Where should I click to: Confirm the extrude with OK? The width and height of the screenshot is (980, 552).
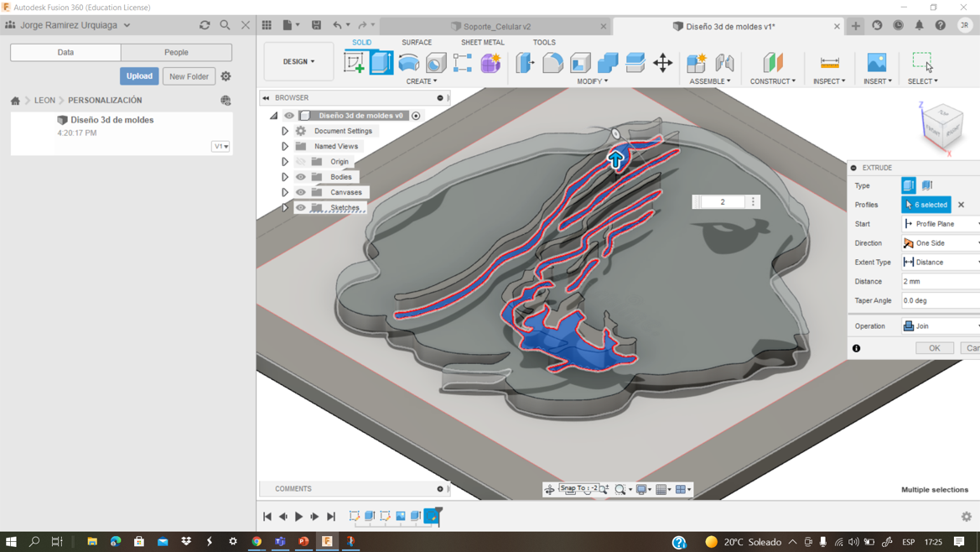935,348
